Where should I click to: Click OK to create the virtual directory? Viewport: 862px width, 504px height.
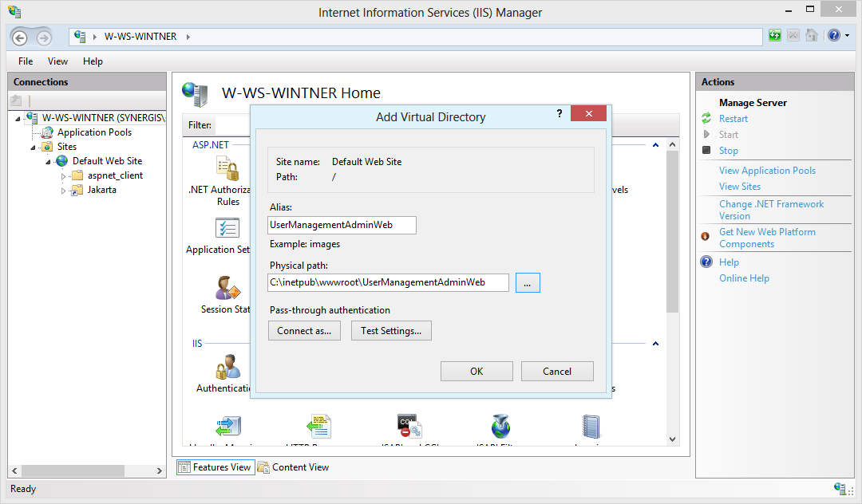(x=476, y=370)
